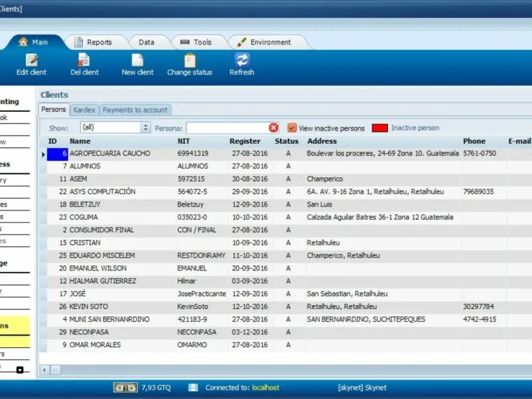Sort by the Register column header
The height and width of the screenshot is (399, 532).
(245, 141)
